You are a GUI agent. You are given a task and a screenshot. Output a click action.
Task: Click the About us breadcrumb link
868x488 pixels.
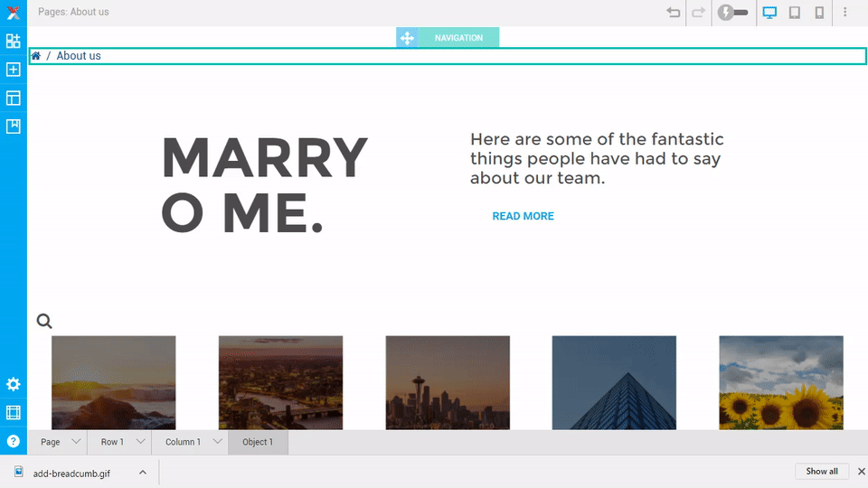pyautogui.click(x=79, y=56)
